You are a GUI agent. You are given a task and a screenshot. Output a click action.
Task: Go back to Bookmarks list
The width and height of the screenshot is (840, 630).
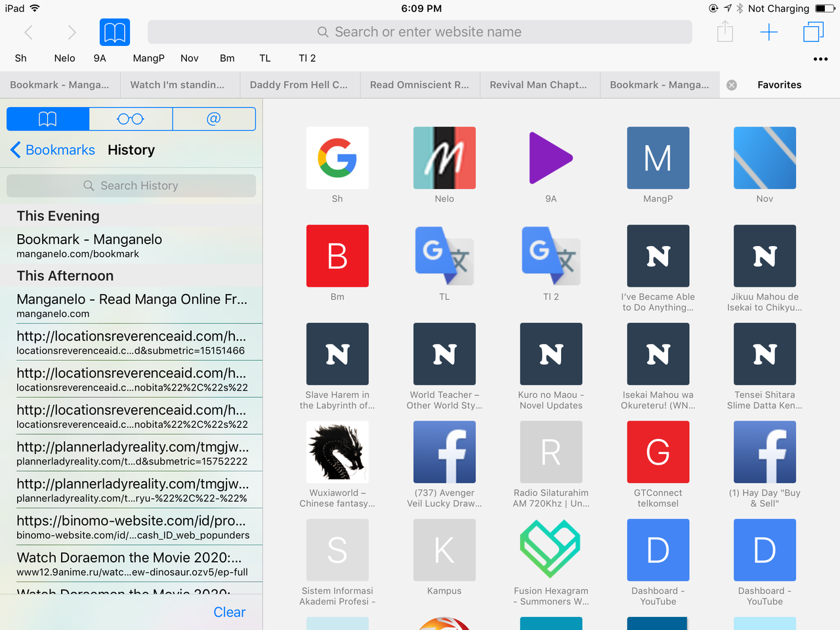tap(53, 150)
